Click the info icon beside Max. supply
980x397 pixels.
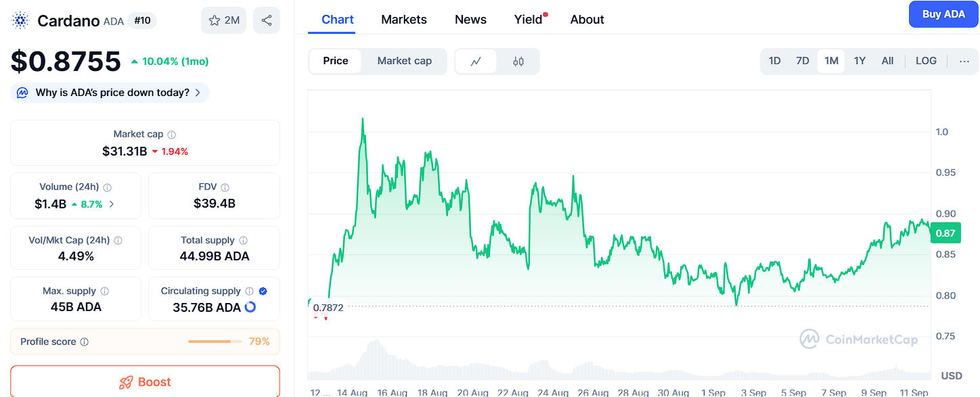tap(104, 291)
